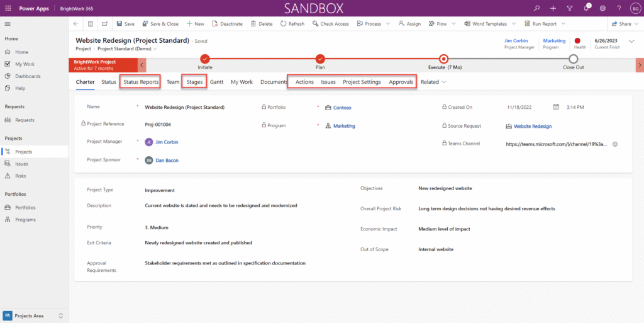Click the back arrow in command bar
This screenshot has width=644, height=323.
(76, 24)
